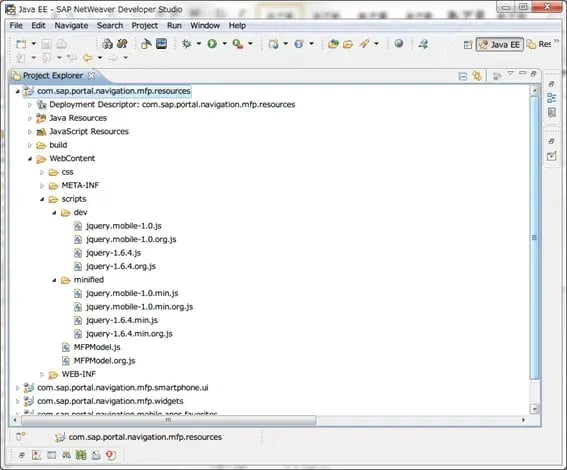Expand the META-INF folder
Viewport: 567px width, 470px height.
42,186
